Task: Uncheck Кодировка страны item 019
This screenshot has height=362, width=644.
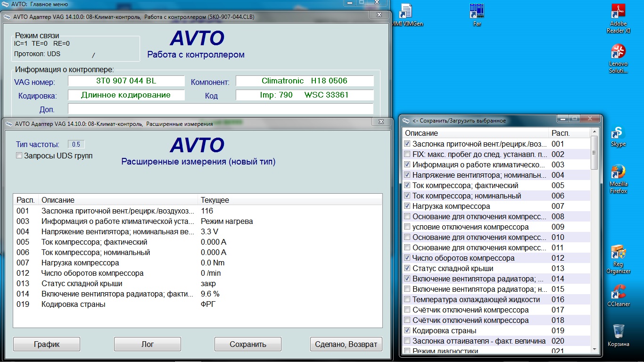Action: click(x=408, y=331)
